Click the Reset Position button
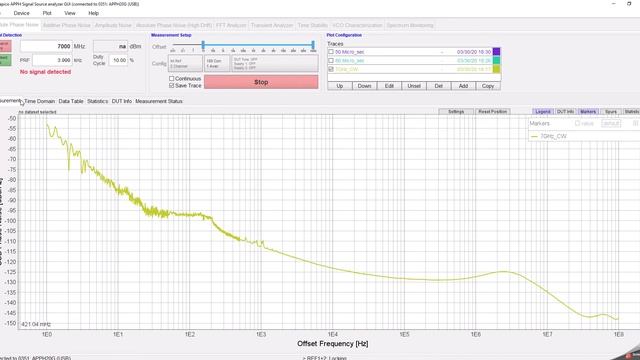 [x=493, y=111]
